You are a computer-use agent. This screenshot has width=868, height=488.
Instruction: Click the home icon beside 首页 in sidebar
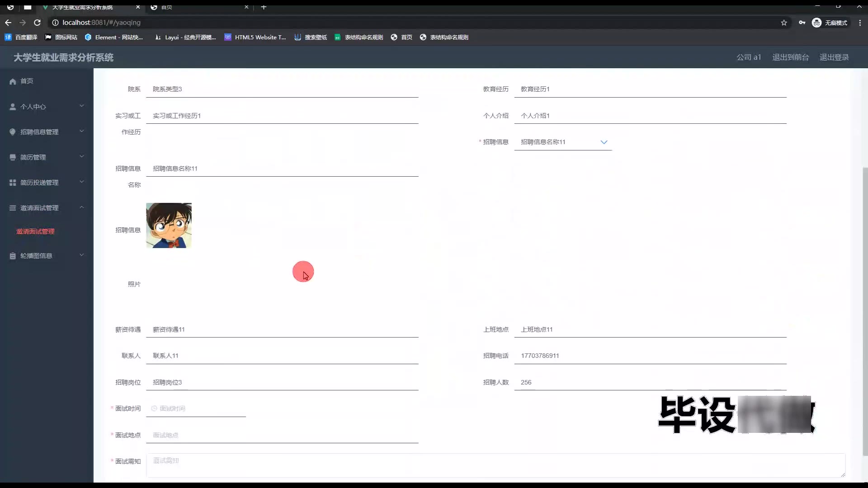(x=13, y=81)
